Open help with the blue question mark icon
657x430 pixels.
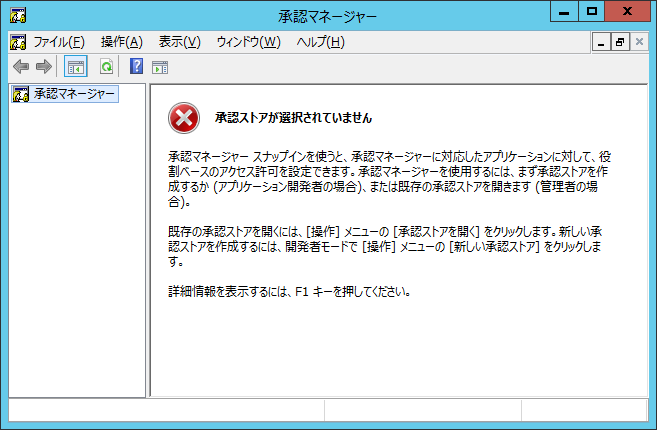tap(136, 66)
